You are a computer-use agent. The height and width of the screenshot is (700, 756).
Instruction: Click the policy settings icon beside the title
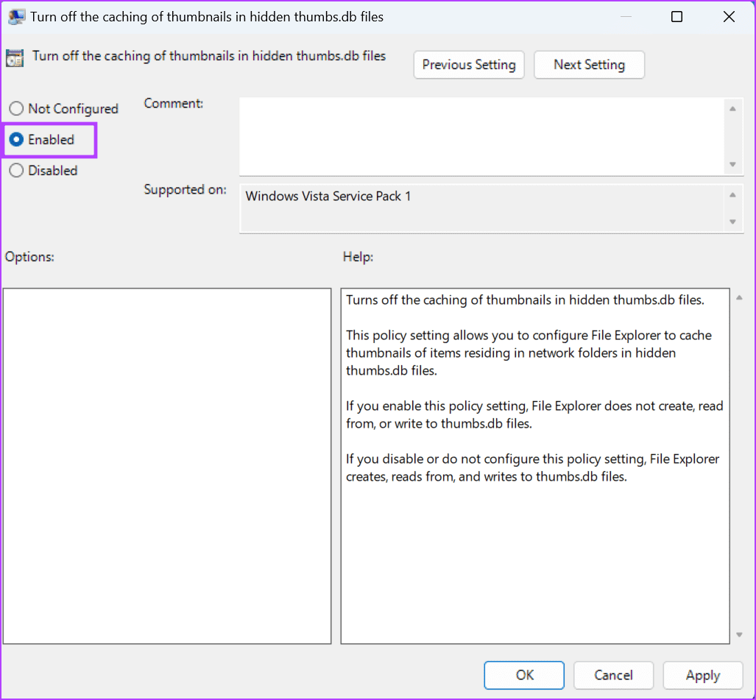pyautogui.click(x=14, y=57)
